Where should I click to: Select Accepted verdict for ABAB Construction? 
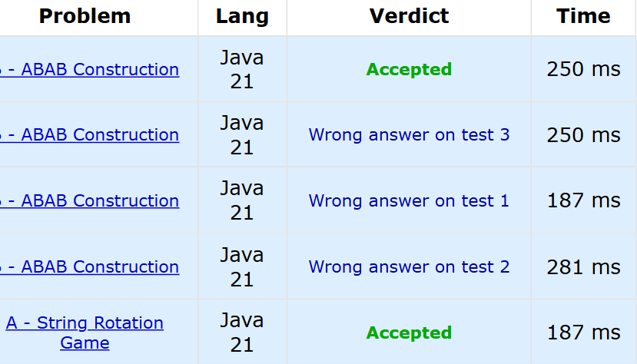click(x=409, y=69)
